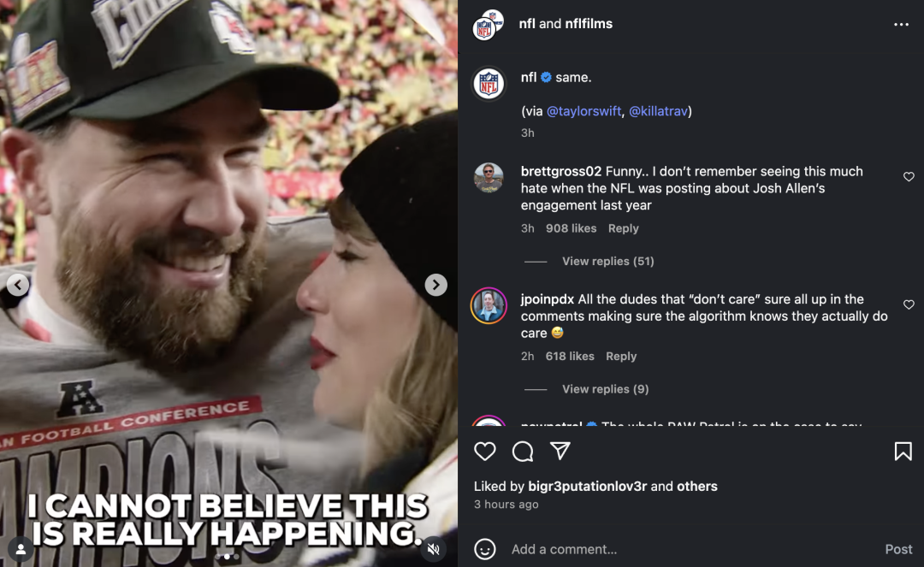
Task: Like brettgross02's comment
Action: pos(909,177)
